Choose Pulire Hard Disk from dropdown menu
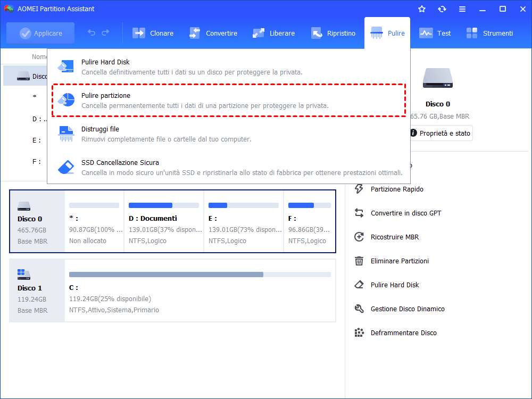 tap(229, 67)
